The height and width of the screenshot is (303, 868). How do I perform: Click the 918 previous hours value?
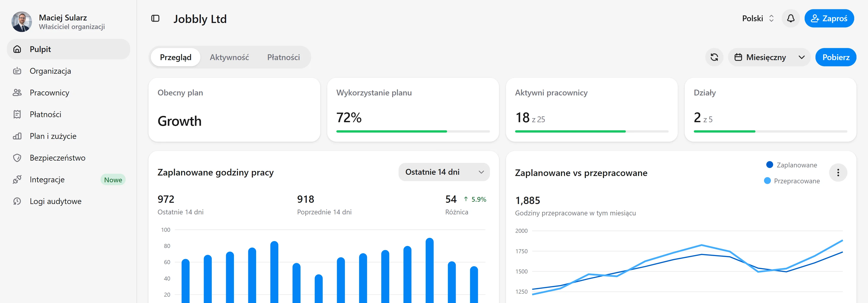305,199
